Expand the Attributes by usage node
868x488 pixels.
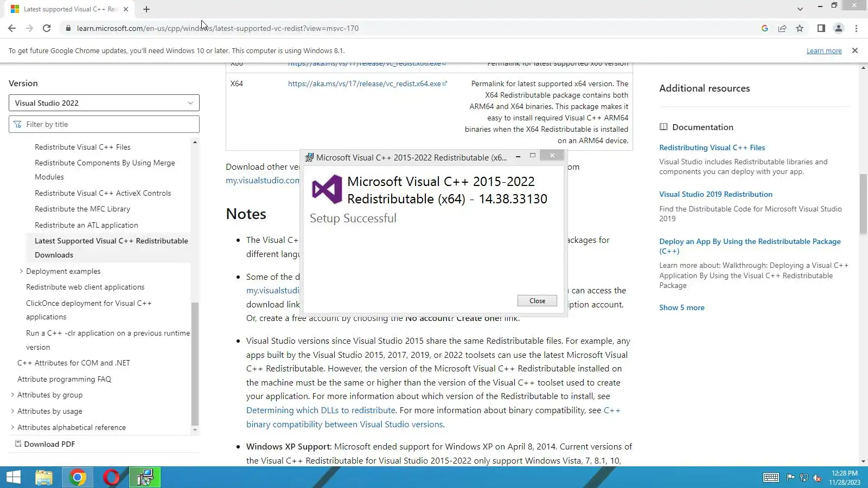(12, 411)
